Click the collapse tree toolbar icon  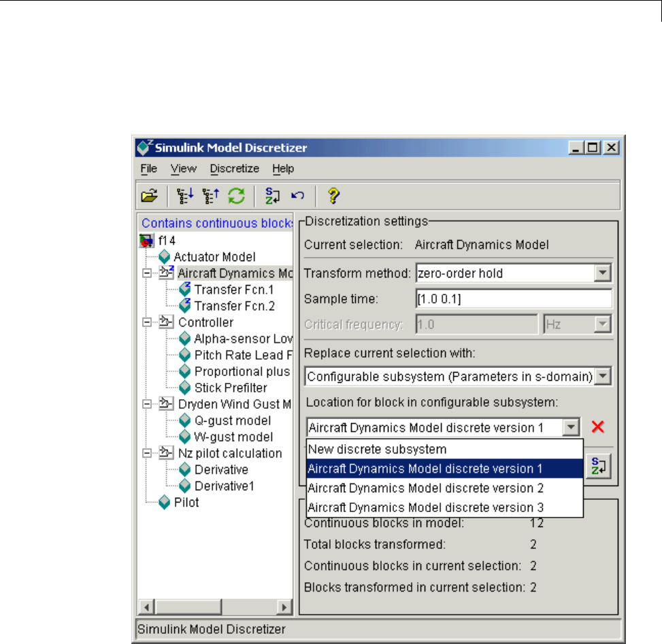point(211,196)
